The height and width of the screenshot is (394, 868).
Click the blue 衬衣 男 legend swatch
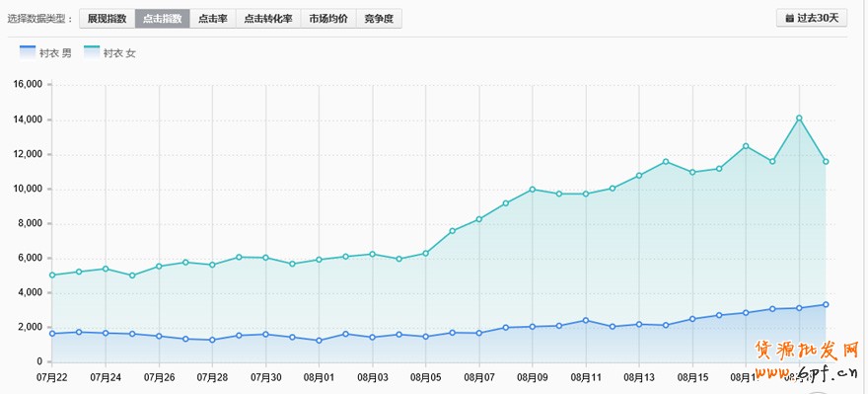point(28,52)
